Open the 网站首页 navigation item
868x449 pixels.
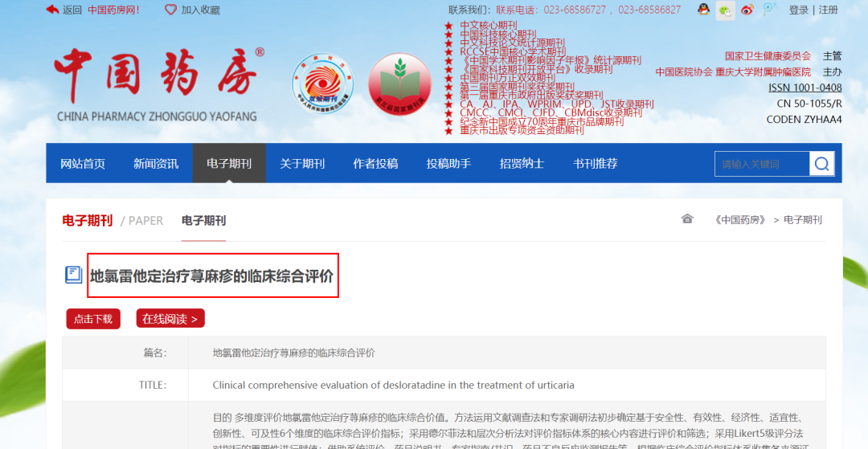point(83,164)
